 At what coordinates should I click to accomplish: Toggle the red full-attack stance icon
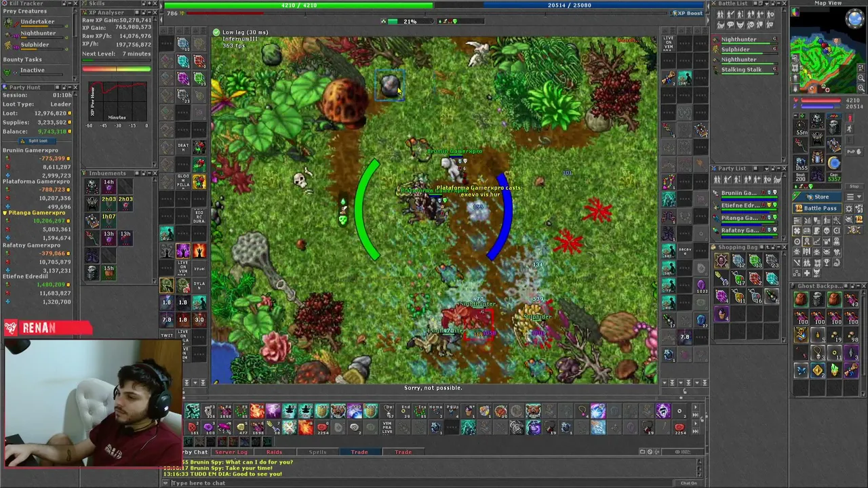850,119
